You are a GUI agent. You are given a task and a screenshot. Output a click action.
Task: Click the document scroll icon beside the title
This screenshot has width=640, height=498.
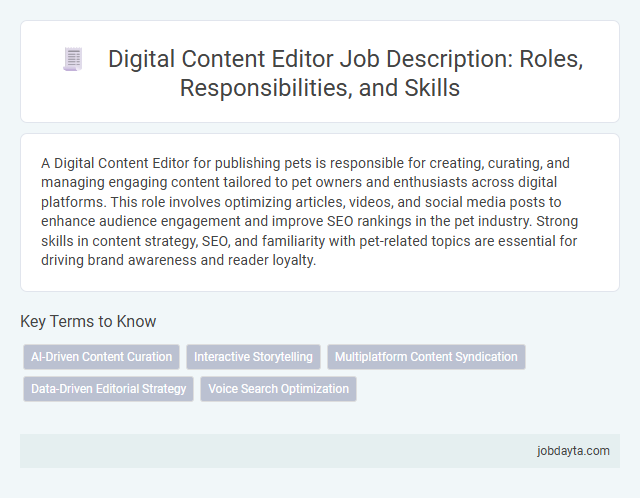pos(73,60)
